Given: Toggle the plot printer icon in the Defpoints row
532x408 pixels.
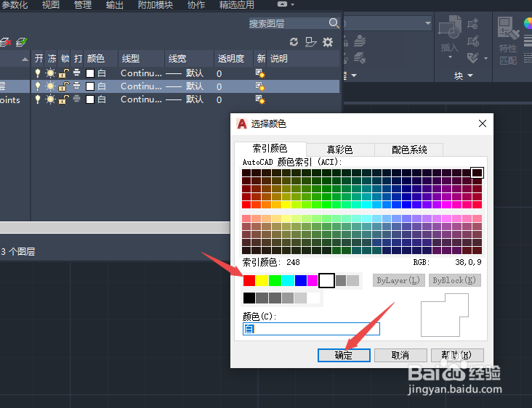Looking at the screenshot, I should tap(77, 99).
